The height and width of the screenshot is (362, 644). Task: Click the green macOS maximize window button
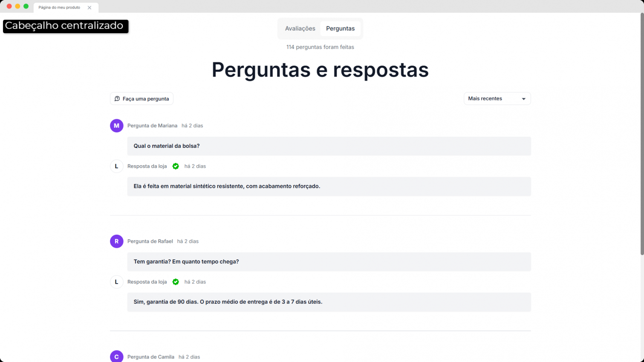26,6
